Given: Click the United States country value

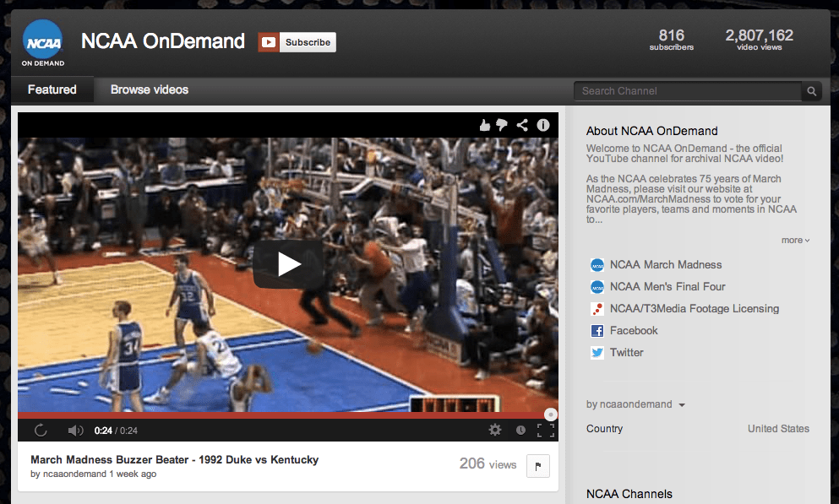Looking at the screenshot, I should point(778,429).
